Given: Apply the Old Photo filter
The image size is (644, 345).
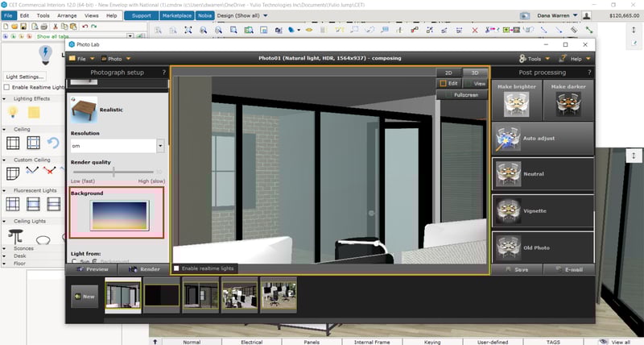Looking at the screenshot, I should click(x=543, y=247).
